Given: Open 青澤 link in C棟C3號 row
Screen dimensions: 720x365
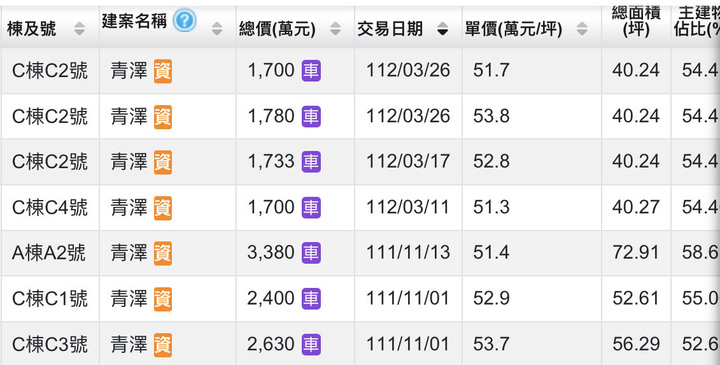Looking at the screenshot, I should (x=129, y=344).
